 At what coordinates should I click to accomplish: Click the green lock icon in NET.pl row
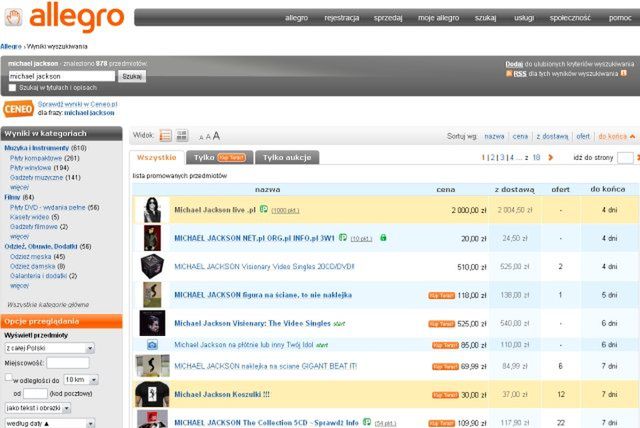[383, 237]
